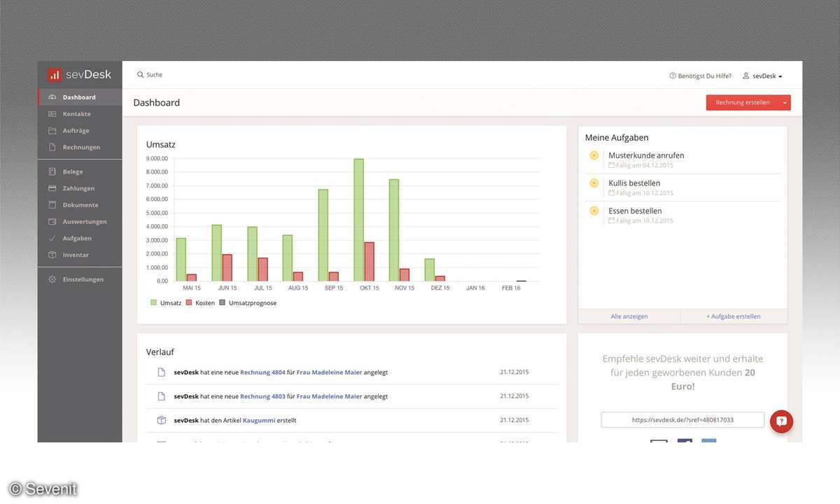Click the Kontakte card icon
Viewport: 840px width, 504px height.
coord(52,114)
